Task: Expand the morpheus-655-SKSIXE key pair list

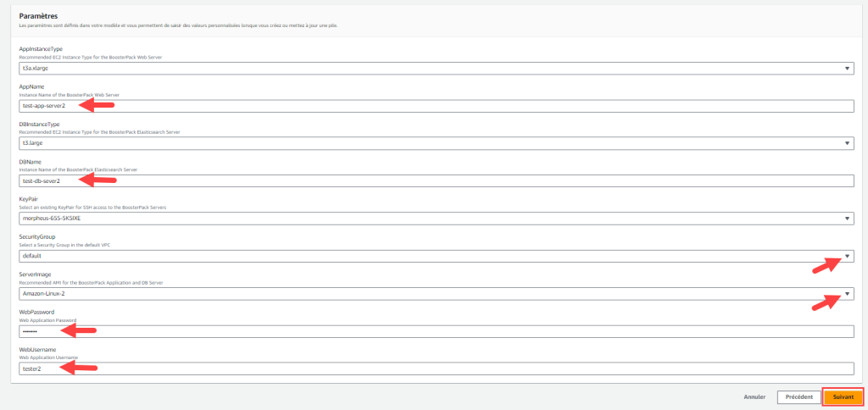Action: 424,219
